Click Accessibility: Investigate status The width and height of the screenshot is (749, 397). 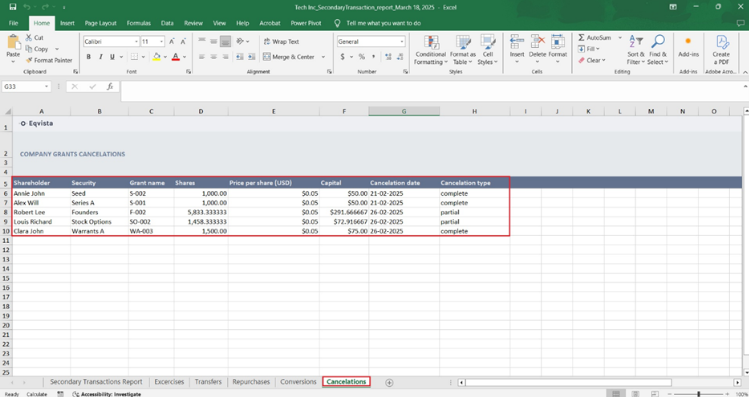(107, 394)
